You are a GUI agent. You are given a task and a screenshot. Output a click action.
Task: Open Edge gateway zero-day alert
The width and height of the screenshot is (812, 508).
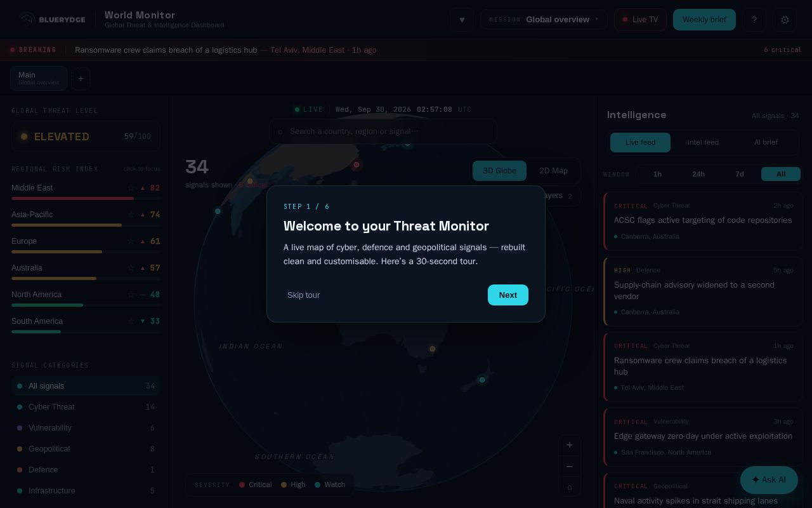[703, 437]
